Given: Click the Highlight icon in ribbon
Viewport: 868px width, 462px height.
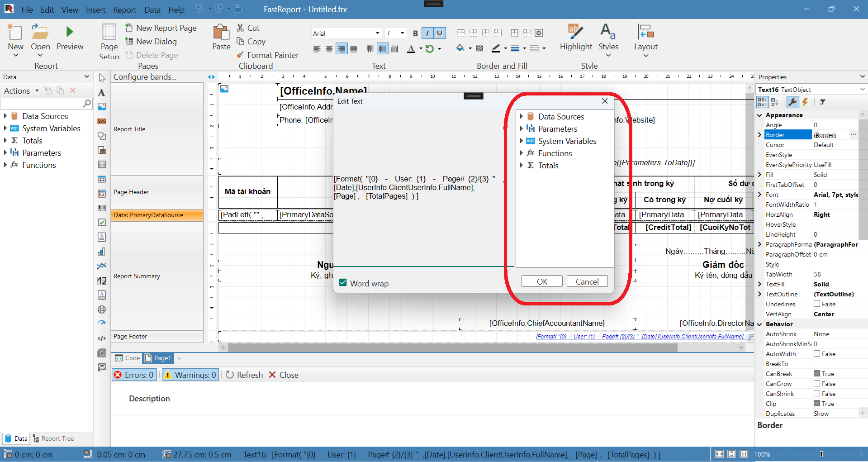Looking at the screenshot, I should point(575,32).
